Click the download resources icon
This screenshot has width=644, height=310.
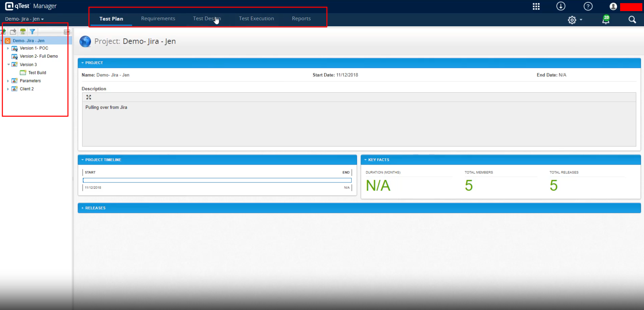click(561, 6)
